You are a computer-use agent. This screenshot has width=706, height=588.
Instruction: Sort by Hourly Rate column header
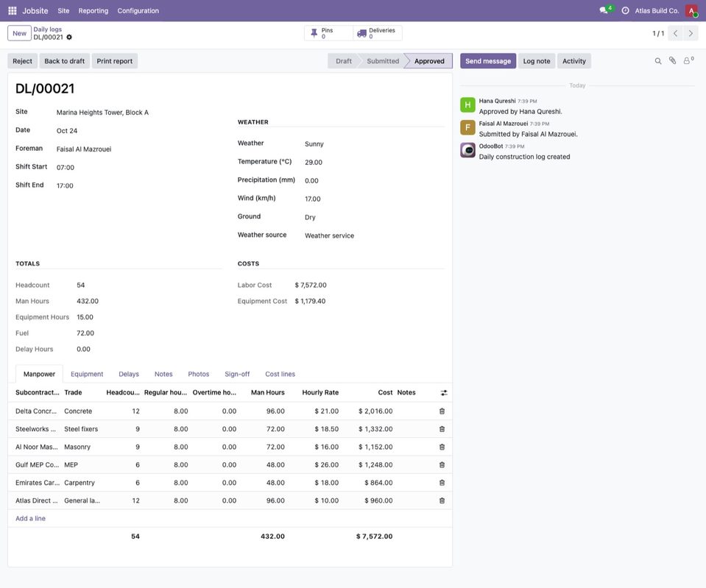tap(320, 392)
